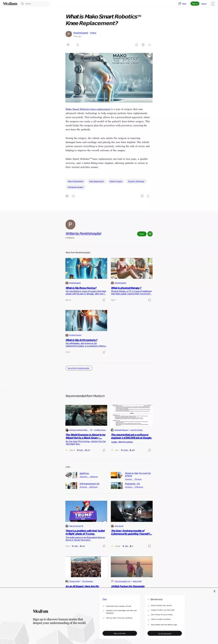
Task: Open the Parekhshospital byline link
Action: pyautogui.click(x=81, y=33)
